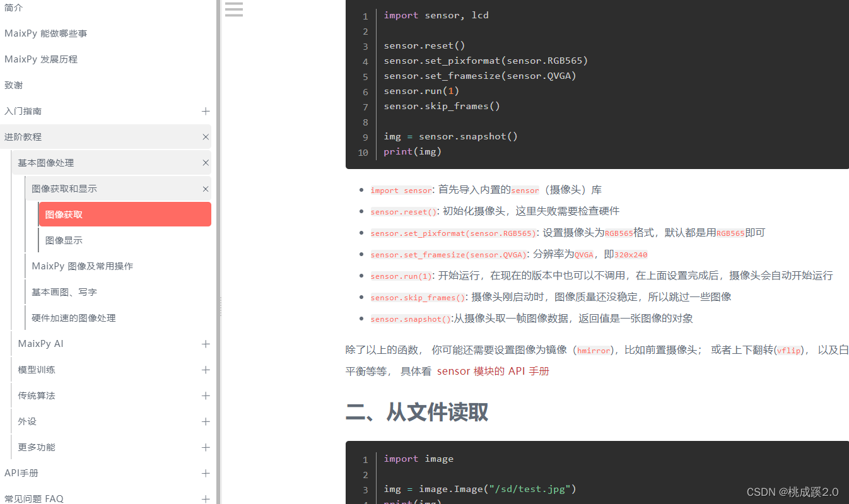Click code line import sensor, lcd
The width and height of the screenshot is (849, 504).
click(x=436, y=15)
